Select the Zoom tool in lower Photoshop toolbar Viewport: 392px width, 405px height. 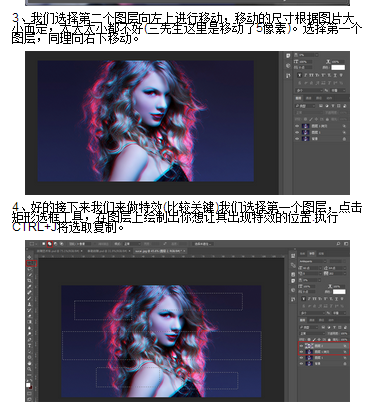tap(29, 369)
